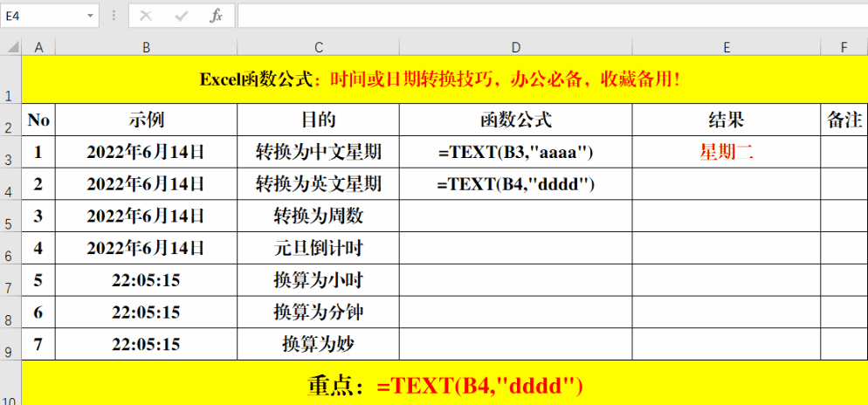This screenshot has height=405, width=868.
Task: Click the 22:05:15 cell in row 8
Action: [x=146, y=312]
